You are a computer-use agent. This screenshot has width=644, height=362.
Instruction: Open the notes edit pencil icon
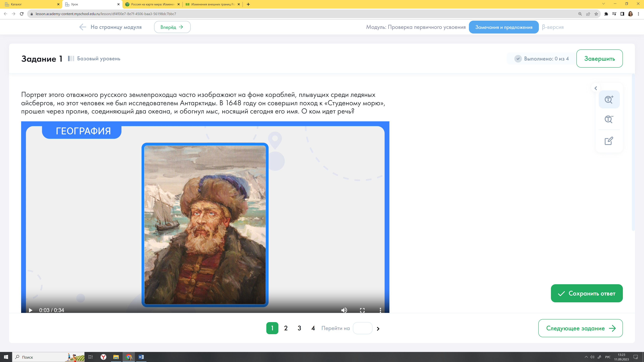(x=609, y=141)
